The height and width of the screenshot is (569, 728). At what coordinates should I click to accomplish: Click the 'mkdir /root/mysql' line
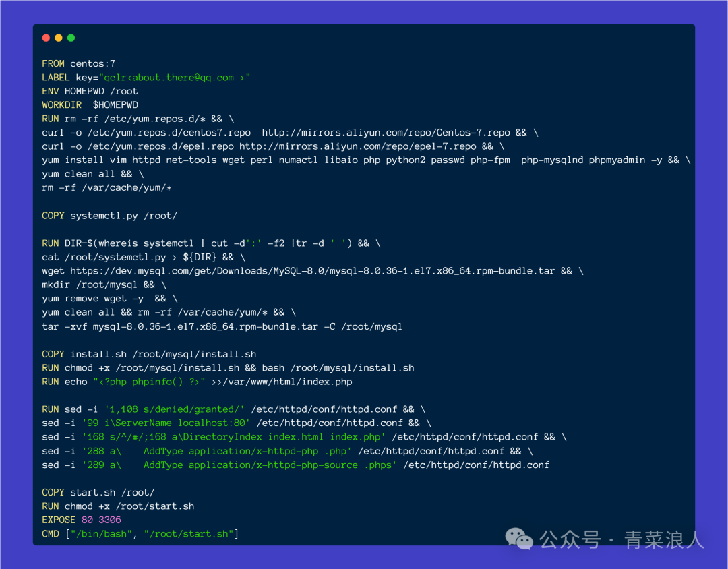104,284
